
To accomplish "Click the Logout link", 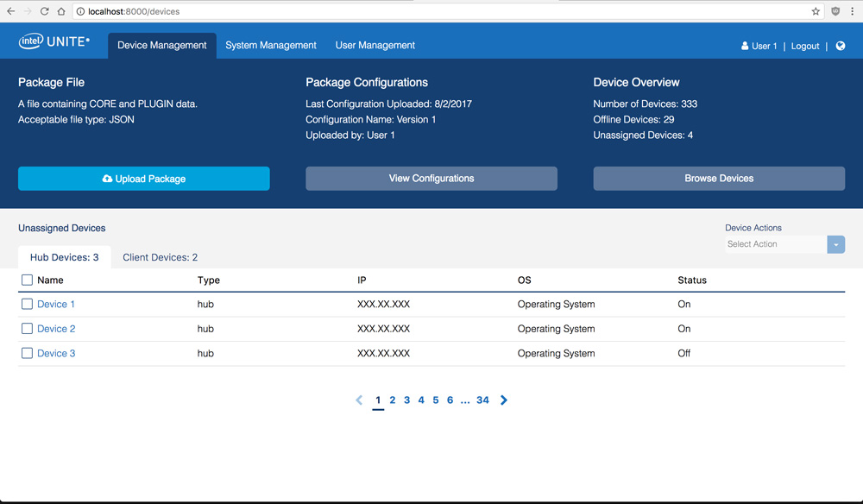I will coord(805,46).
